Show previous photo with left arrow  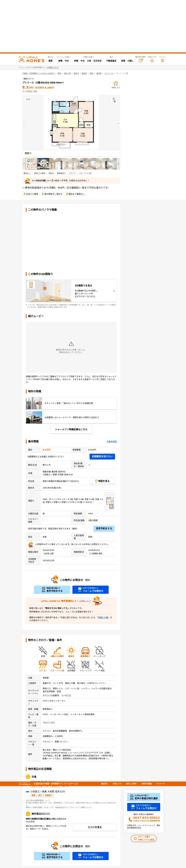(x=24, y=123)
